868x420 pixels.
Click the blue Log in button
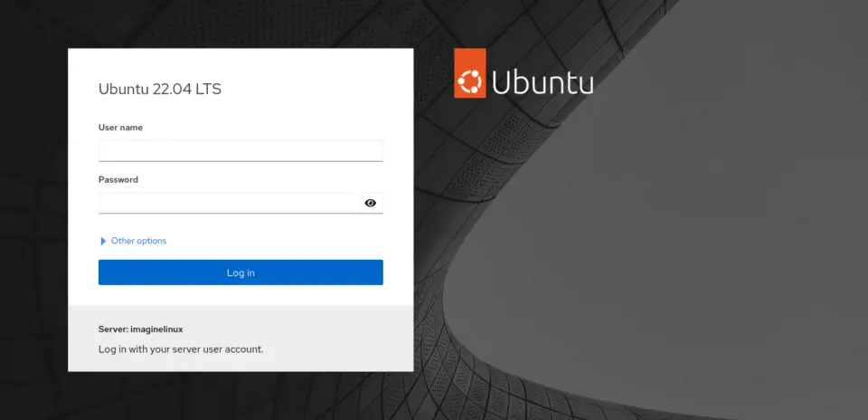pos(241,272)
